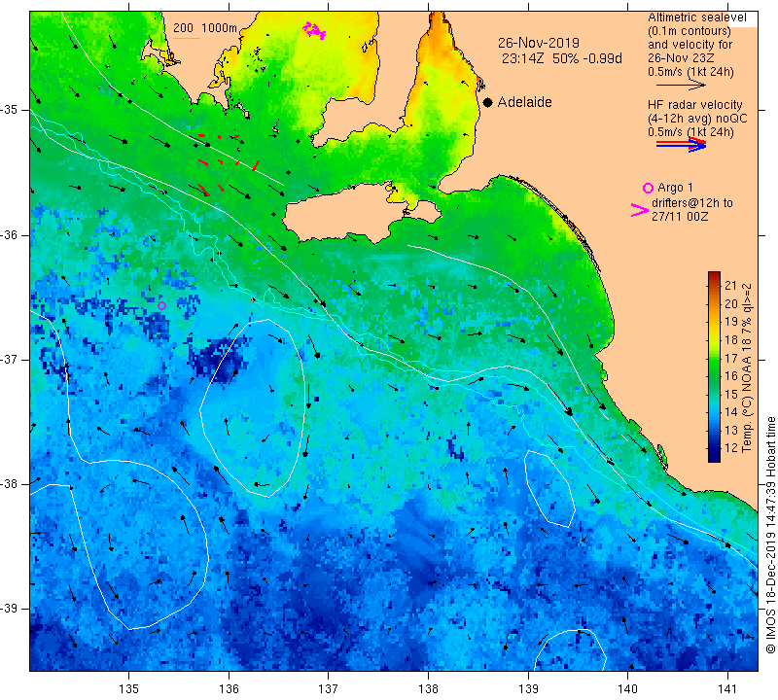
Task: Click the black altimetric velocity legend arrow
Action: [x=681, y=85]
